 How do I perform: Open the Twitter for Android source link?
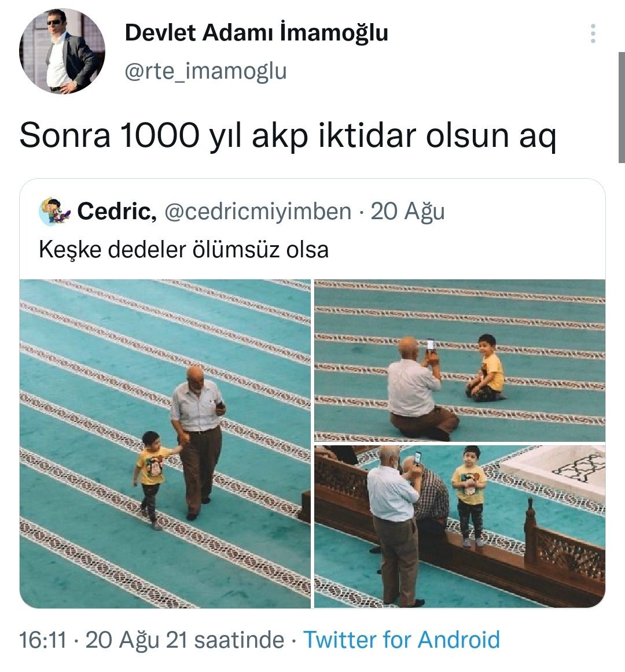(402, 640)
